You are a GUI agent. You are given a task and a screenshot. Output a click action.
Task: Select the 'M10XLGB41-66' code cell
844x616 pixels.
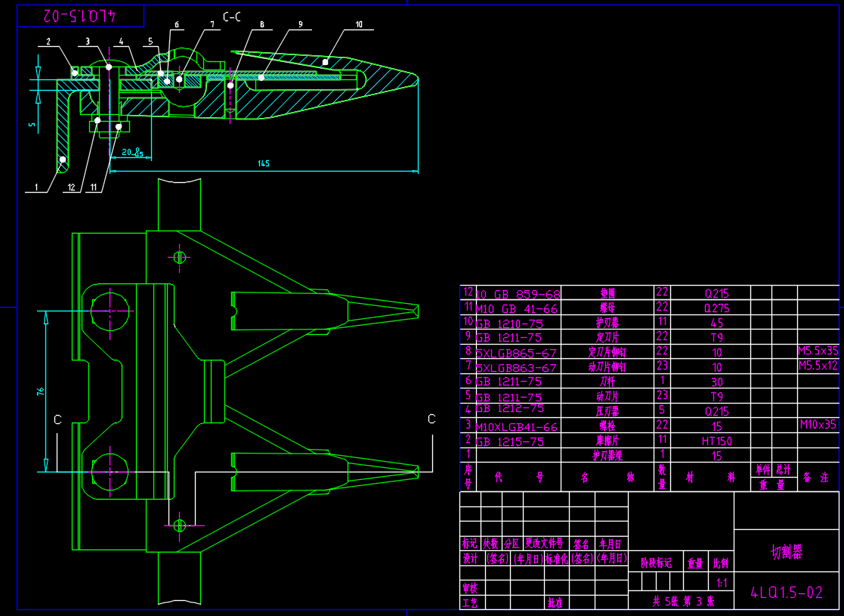coord(517,427)
